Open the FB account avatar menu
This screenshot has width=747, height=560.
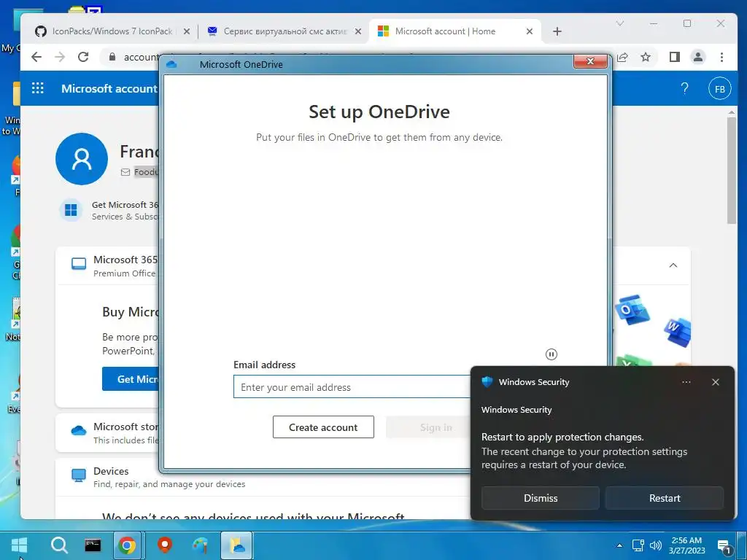click(720, 88)
